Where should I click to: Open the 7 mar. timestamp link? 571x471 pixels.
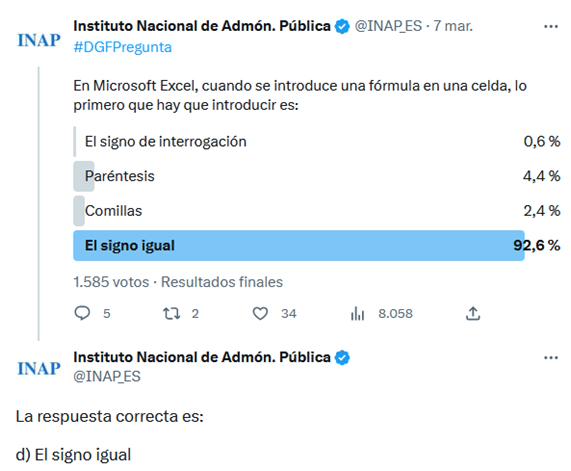tap(453, 26)
